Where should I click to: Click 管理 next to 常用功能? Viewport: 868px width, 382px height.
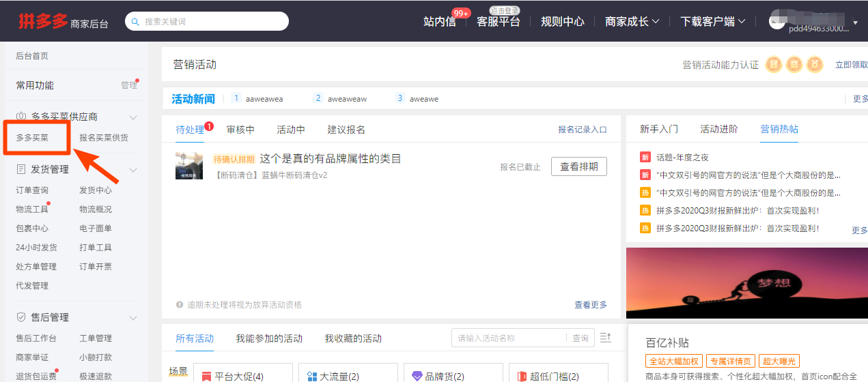click(129, 85)
